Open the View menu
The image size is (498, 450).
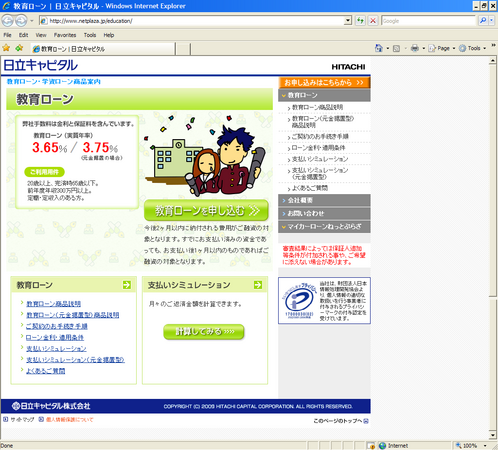point(41,35)
